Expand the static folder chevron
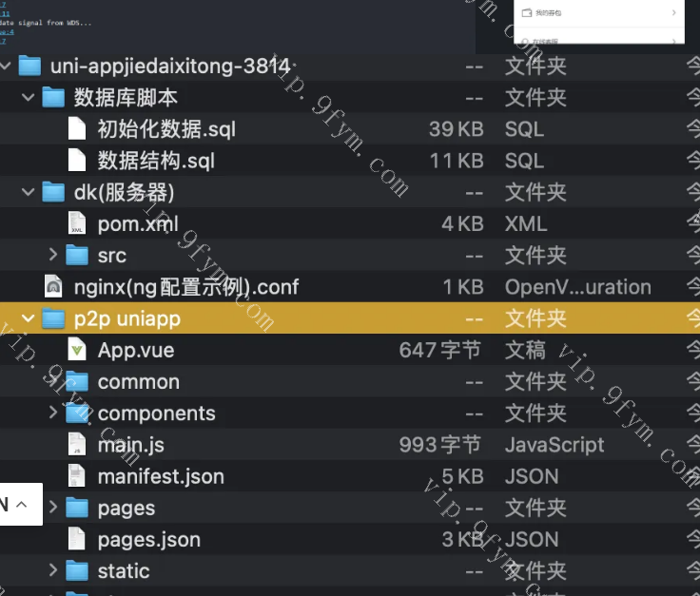Screen dimensions: 700x596 click(x=53, y=570)
